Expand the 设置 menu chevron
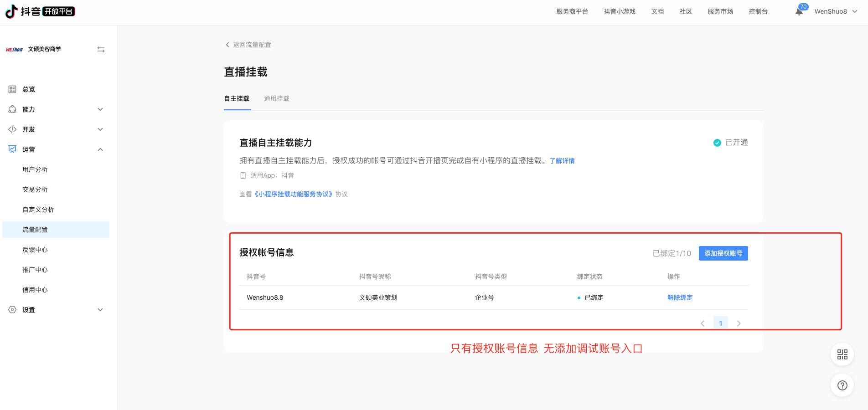 (x=100, y=310)
